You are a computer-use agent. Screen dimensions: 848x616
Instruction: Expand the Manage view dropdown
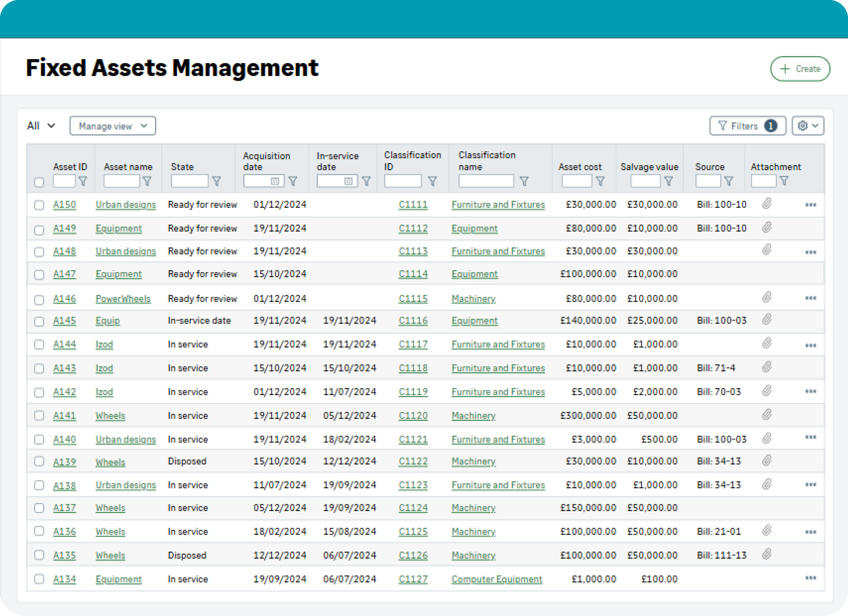(113, 126)
